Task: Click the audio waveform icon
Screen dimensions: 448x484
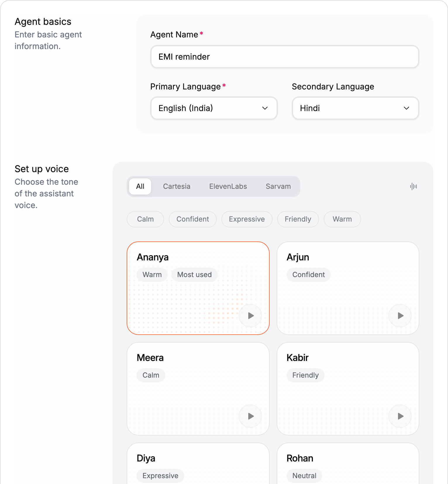Action: [x=413, y=186]
